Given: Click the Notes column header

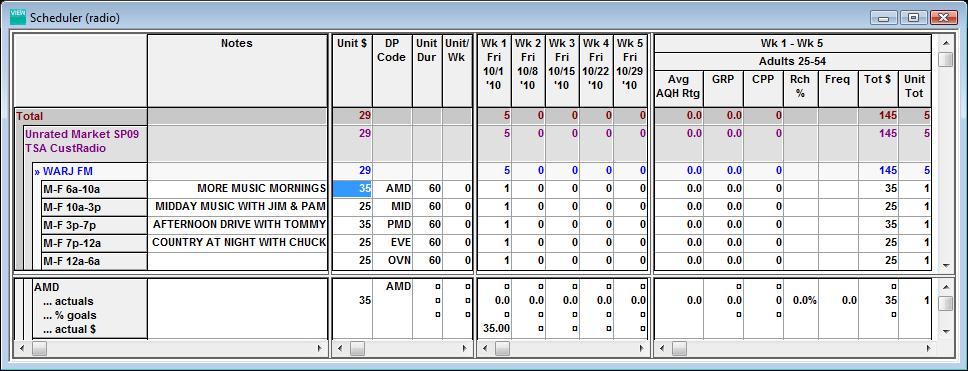Looking at the screenshot, I should point(237,70).
